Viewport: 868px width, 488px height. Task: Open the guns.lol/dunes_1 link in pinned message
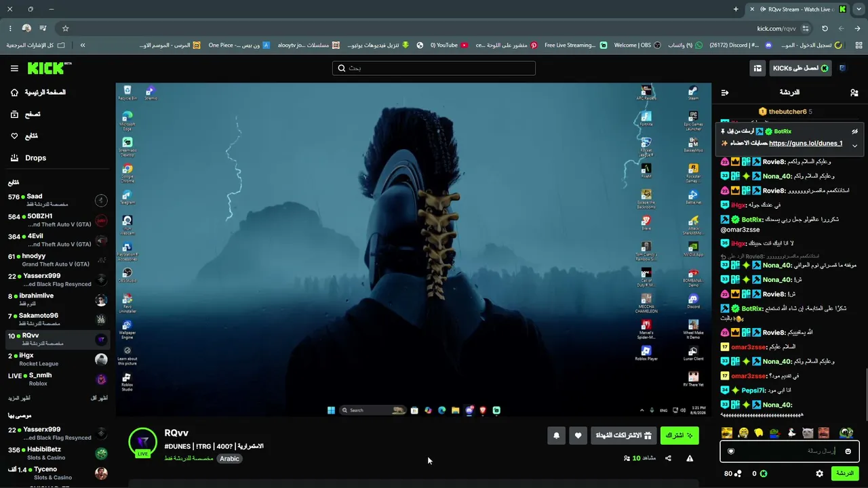(806, 143)
